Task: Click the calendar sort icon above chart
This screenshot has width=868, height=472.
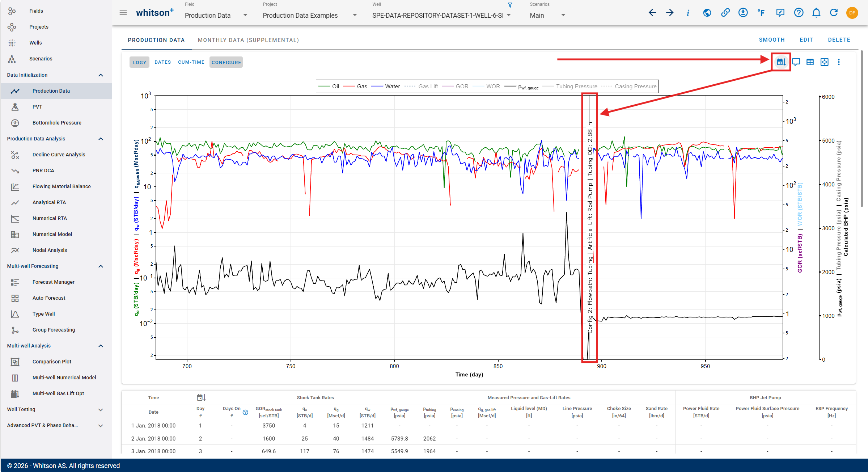Action: (x=781, y=62)
